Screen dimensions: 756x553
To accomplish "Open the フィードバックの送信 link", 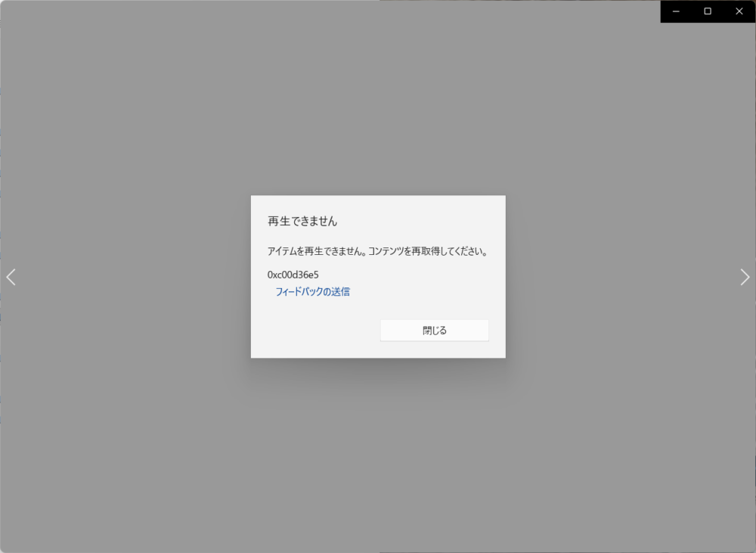I will (312, 291).
